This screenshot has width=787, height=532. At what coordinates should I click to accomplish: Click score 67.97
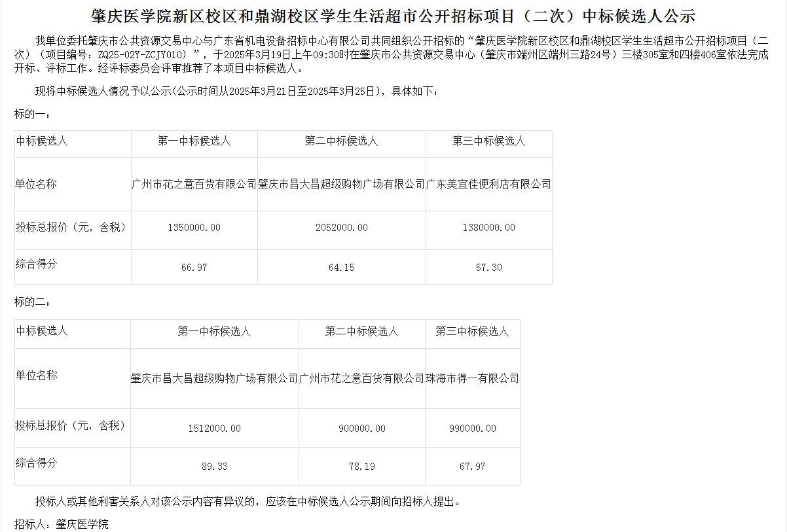click(x=473, y=467)
